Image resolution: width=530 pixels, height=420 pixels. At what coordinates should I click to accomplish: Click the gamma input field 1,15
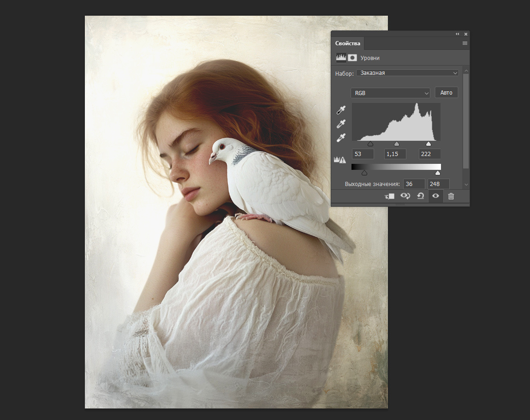click(395, 154)
